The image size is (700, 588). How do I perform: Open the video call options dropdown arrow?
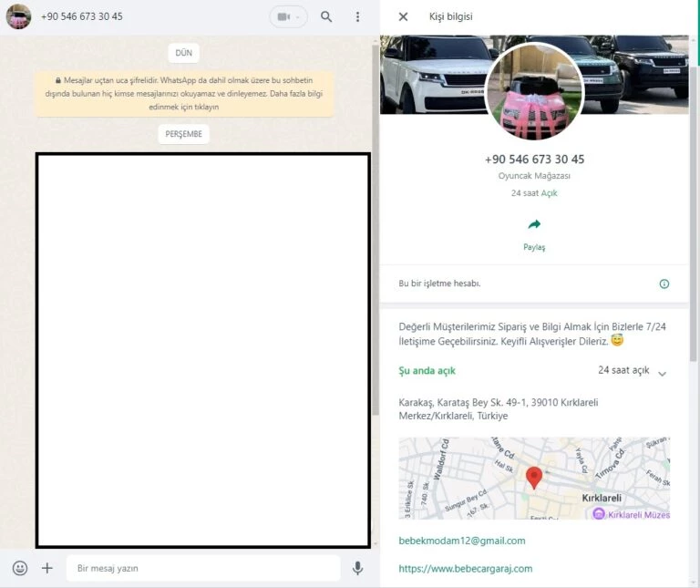coord(298,17)
